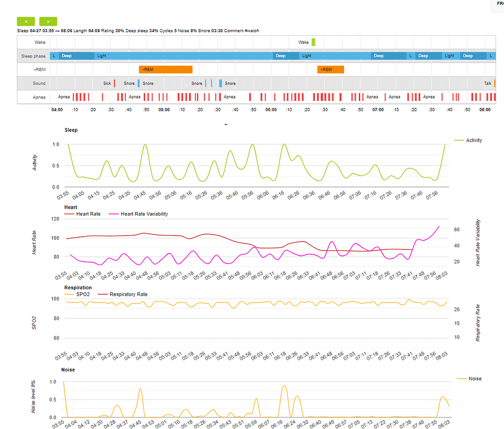Toggle the Activity legend entry

(468, 140)
